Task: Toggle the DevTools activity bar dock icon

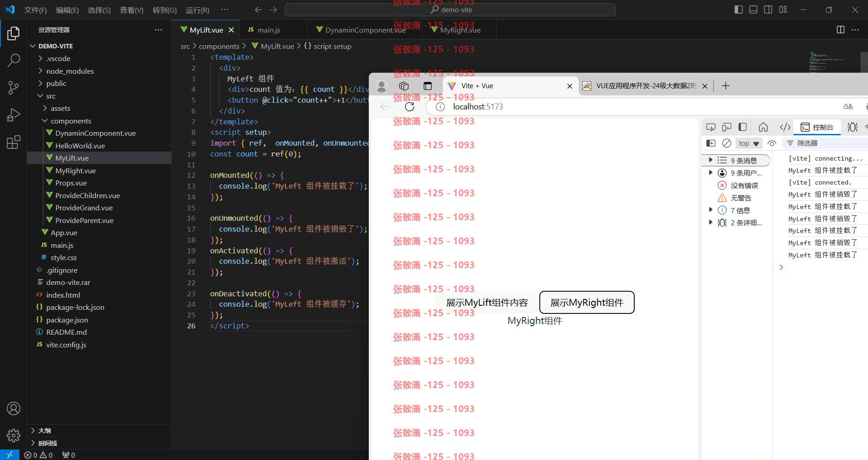Action: [x=742, y=127]
